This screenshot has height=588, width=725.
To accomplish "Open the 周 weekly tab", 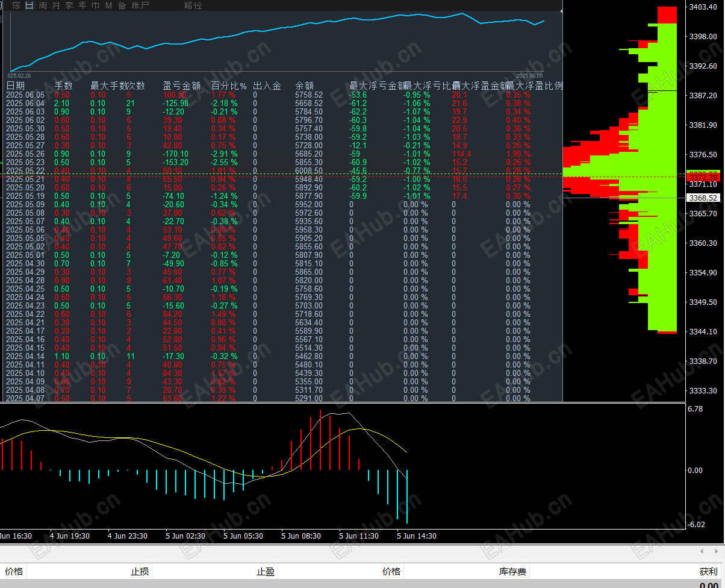I will 43,5.
